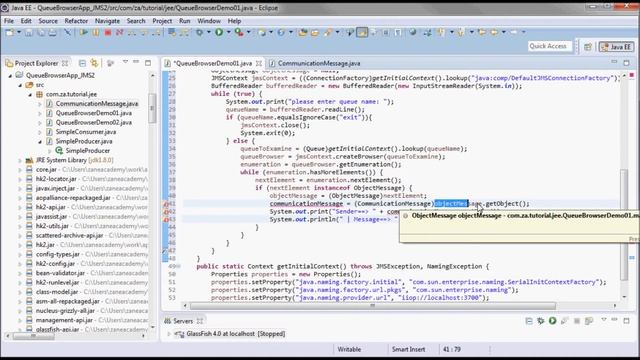This screenshot has height=360, width=640.
Task: Expand the GlassFish 4.0 server entry
Action: pyautogui.click(x=169, y=334)
